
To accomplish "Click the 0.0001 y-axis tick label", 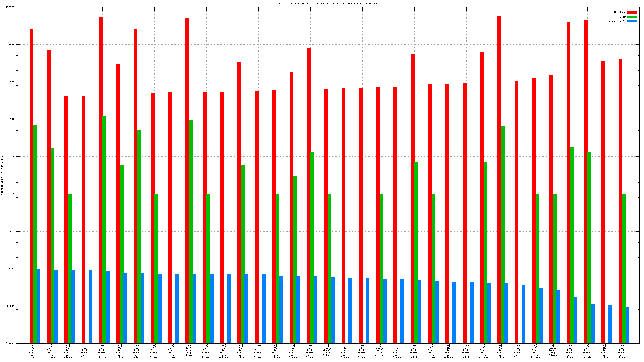I will pos(10,343).
